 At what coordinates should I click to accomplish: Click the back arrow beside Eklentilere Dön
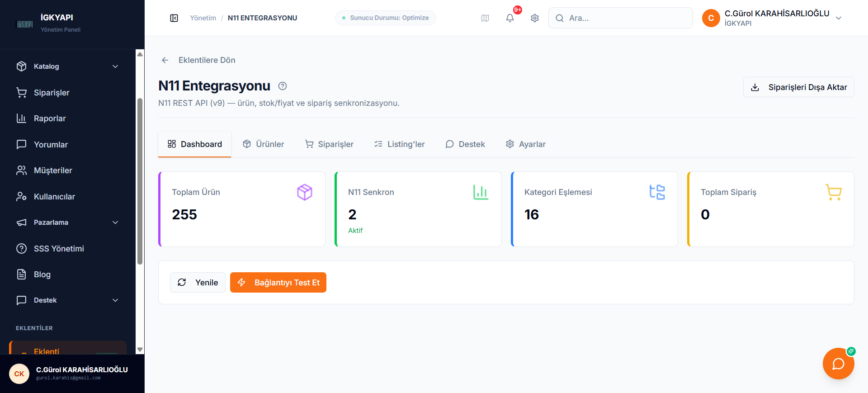coord(165,60)
